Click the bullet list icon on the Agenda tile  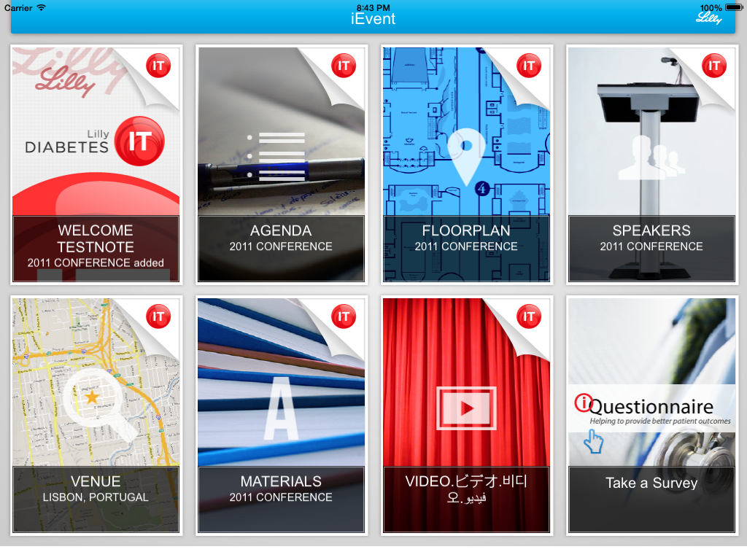(x=276, y=157)
